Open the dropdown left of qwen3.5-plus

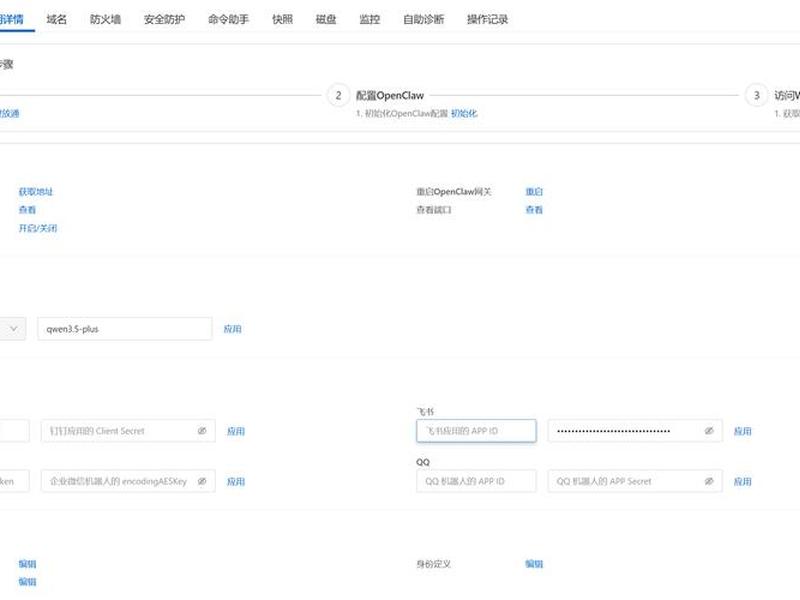click(x=12, y=329)
